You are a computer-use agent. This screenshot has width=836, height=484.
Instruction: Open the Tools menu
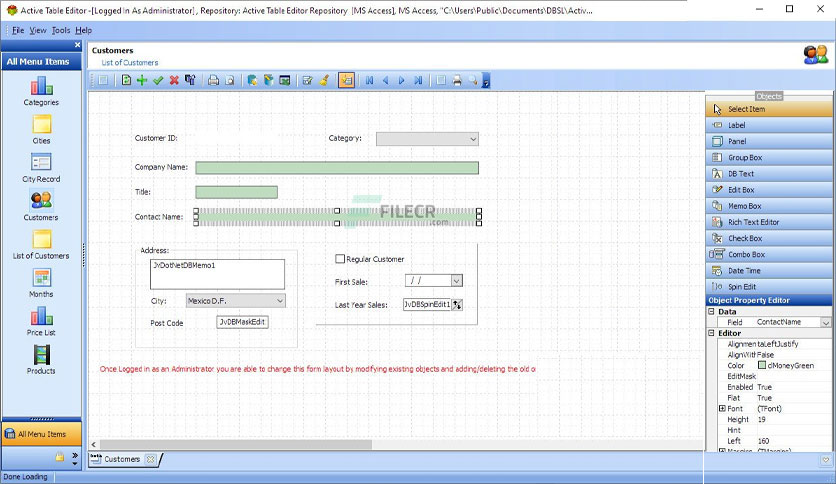[61, 30]
